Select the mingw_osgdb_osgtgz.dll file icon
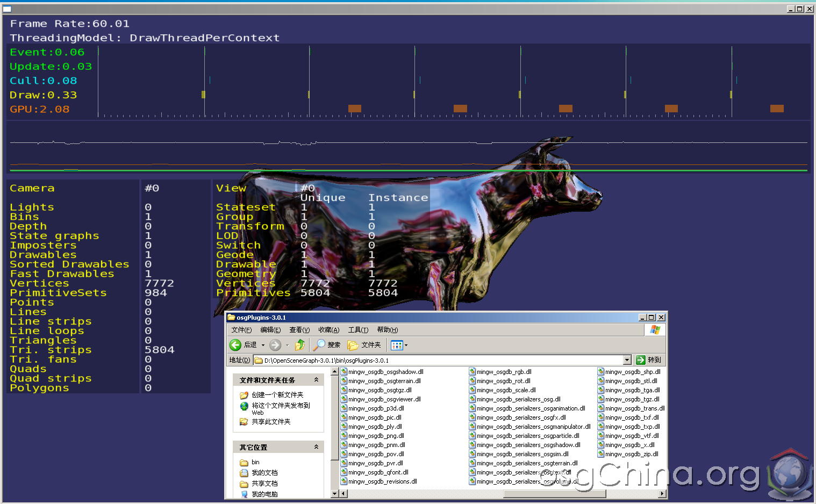816x504 pixels. 344,390
